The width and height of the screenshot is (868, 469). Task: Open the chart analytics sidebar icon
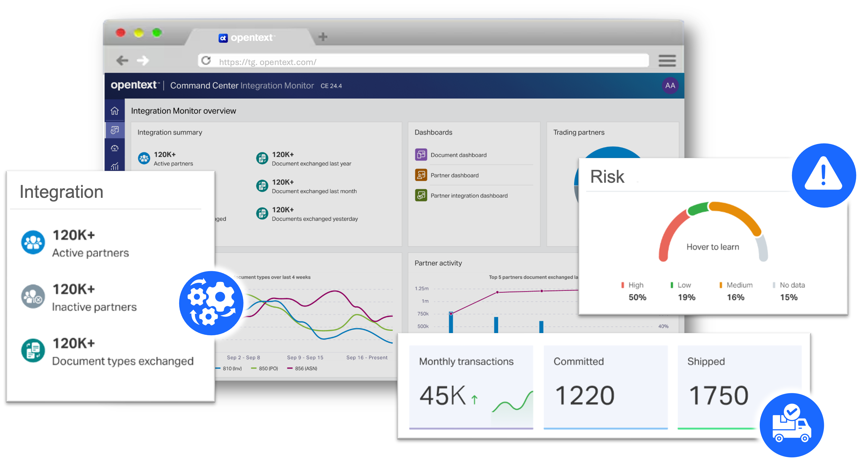(x=115, y=166)
